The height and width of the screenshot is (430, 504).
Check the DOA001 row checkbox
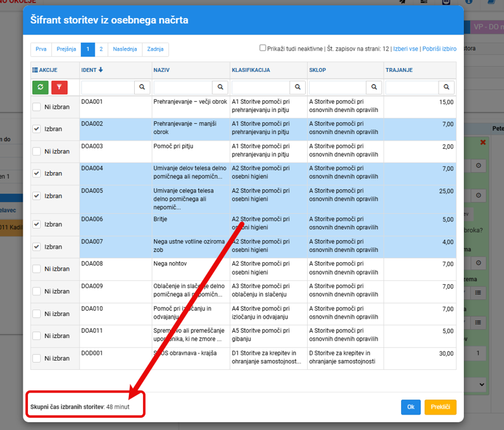pyautogui.click(x=37, y=107)
